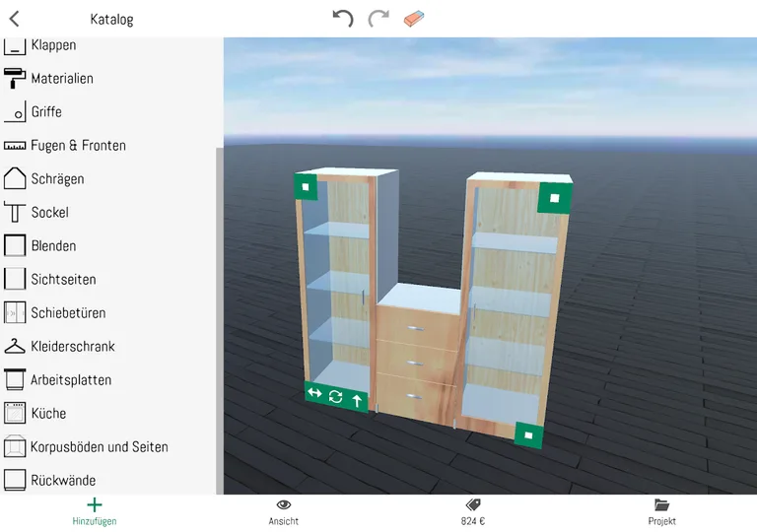
Task: Click the Blenden panel icon
Action: [x=15, y=245]
